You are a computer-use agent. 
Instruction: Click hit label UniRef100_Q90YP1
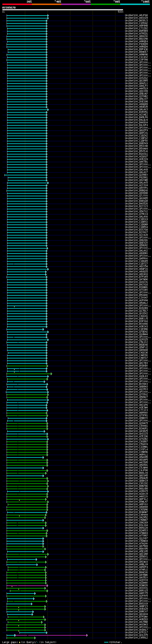(x=136, y=188)
